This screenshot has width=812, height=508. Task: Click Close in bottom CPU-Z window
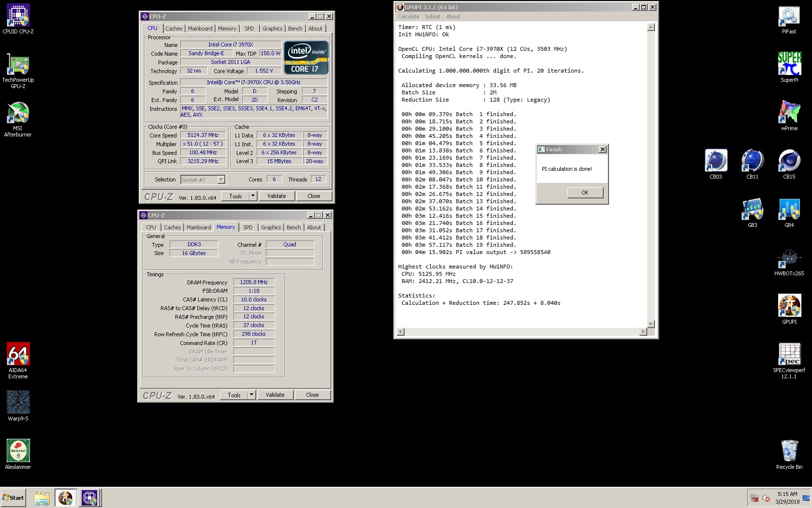coord(312,395)
